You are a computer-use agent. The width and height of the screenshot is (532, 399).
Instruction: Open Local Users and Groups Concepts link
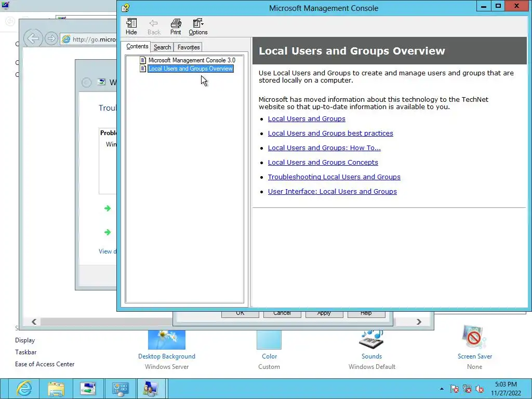[x=323, y=163]
